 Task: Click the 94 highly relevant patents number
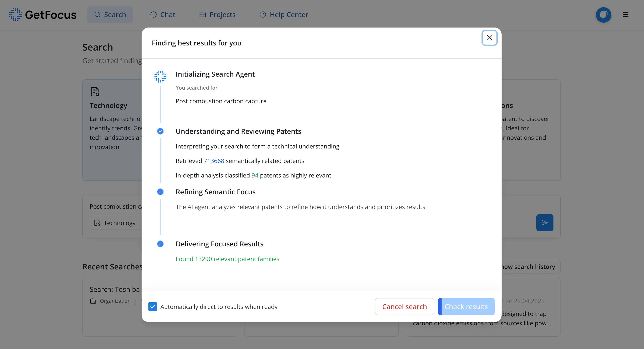[255, 175]
